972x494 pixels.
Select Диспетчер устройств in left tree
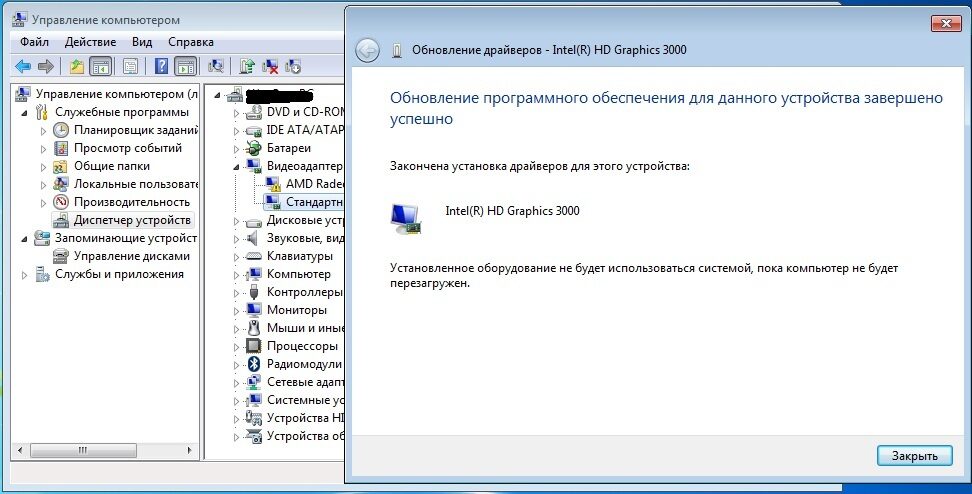click(x=132, y=220)
